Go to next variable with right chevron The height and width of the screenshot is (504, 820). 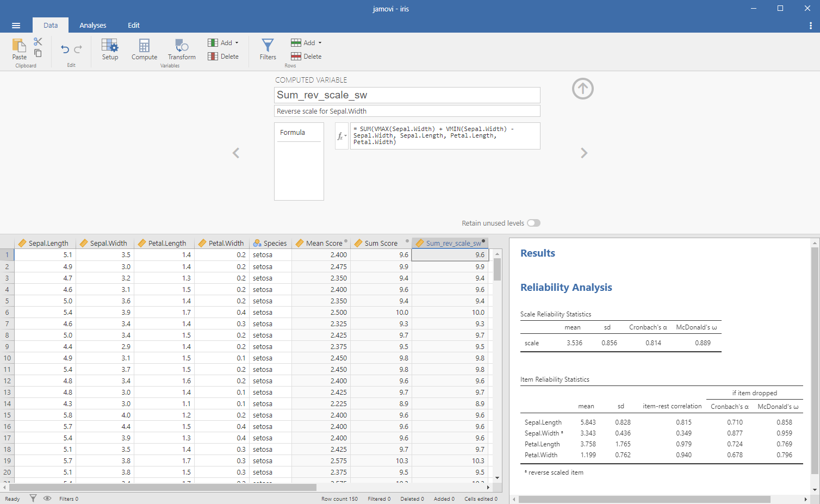[x=584, y=153]
